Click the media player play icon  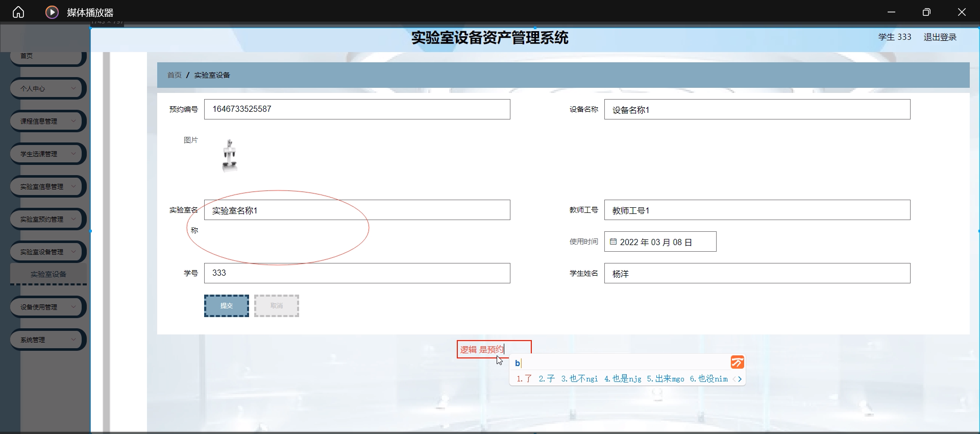tap(52, 12)
